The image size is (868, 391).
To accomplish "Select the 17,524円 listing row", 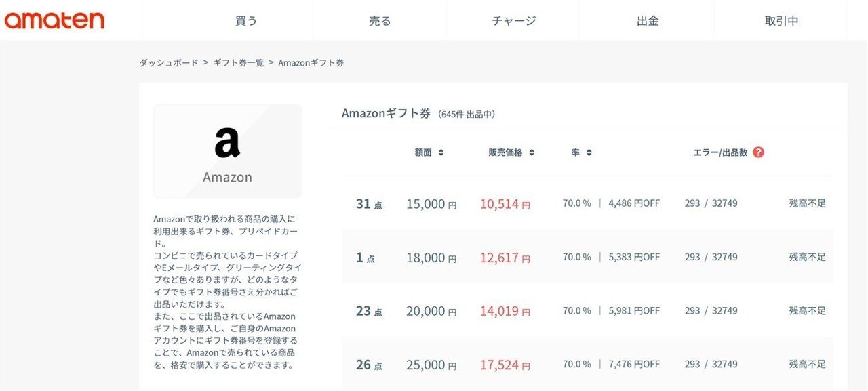I will click(x=587, y=364).
